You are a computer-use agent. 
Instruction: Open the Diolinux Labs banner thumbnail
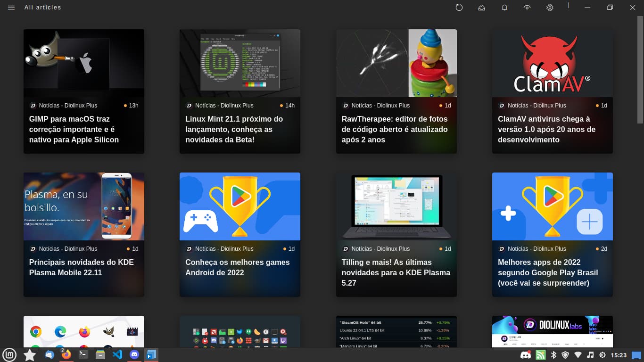point(553,331)
